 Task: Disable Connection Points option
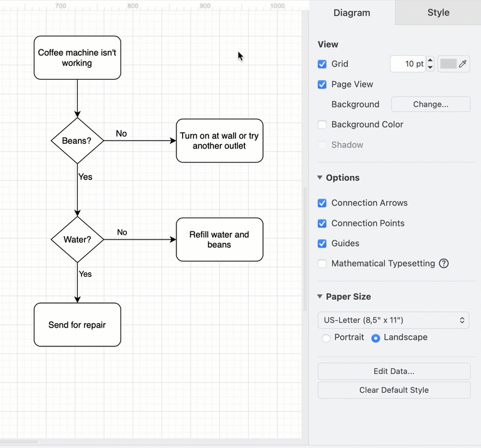point(322,223)
